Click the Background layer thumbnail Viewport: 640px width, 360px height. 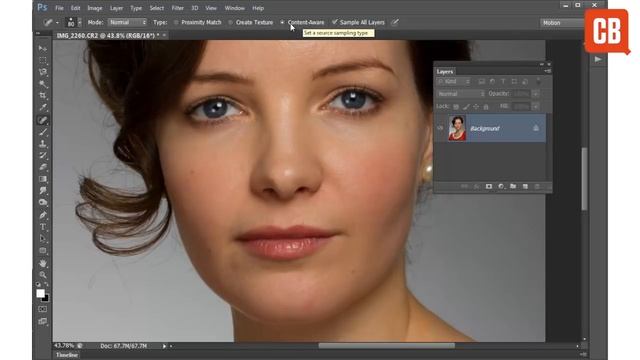click(457, 128)
